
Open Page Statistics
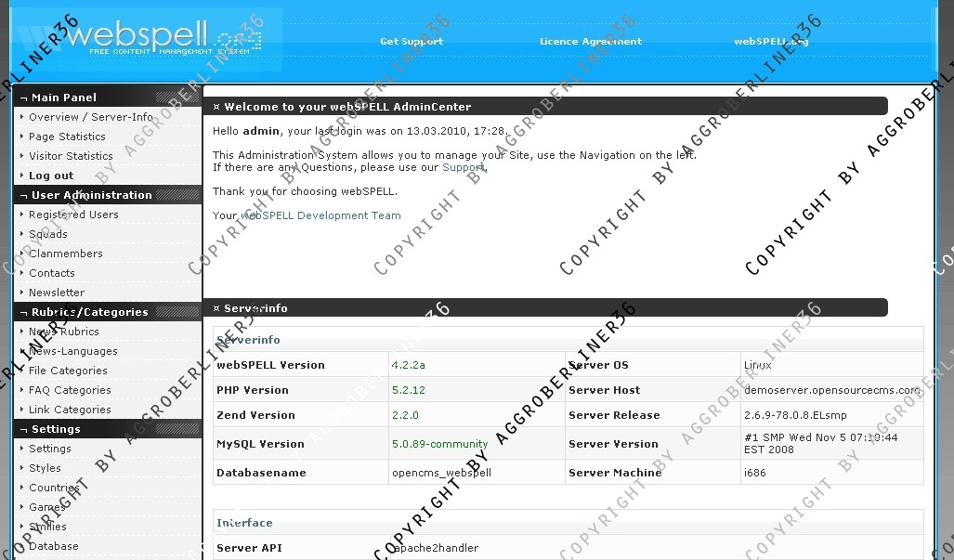(x=67, y=137)
